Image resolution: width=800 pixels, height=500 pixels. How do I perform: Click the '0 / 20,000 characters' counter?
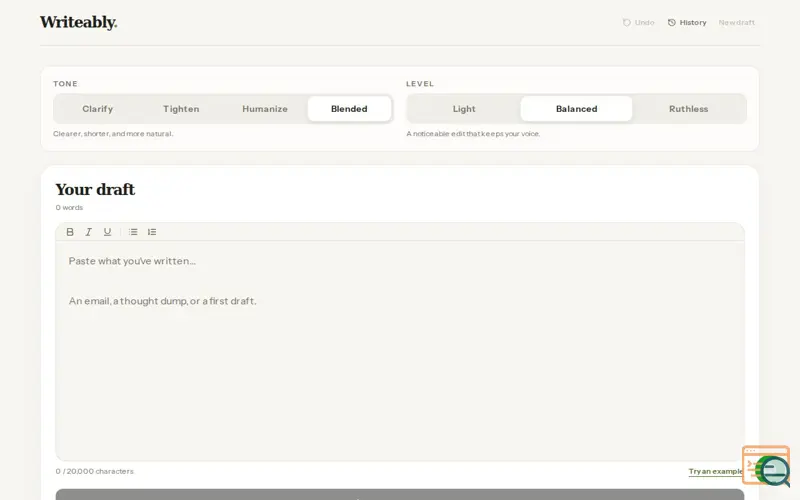click(94, 471)
